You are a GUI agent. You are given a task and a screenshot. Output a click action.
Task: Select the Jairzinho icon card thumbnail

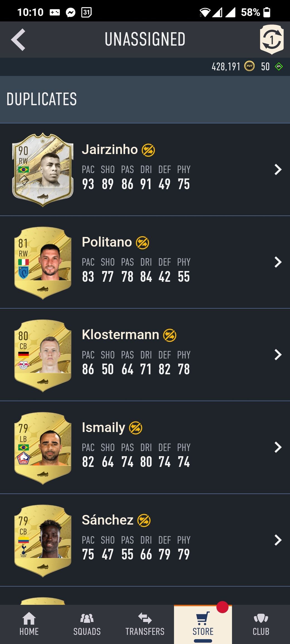43,170
